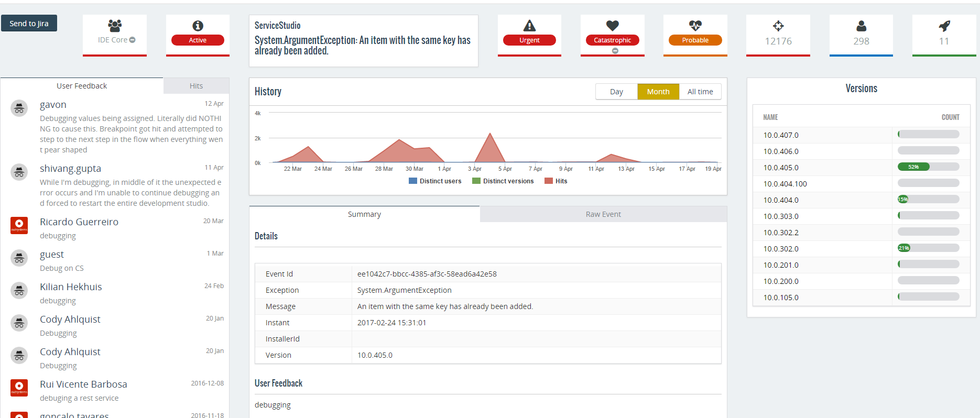Click the Send to Jira button
Viewport: 980px width, 418px height.
click(x=29, y=23)
